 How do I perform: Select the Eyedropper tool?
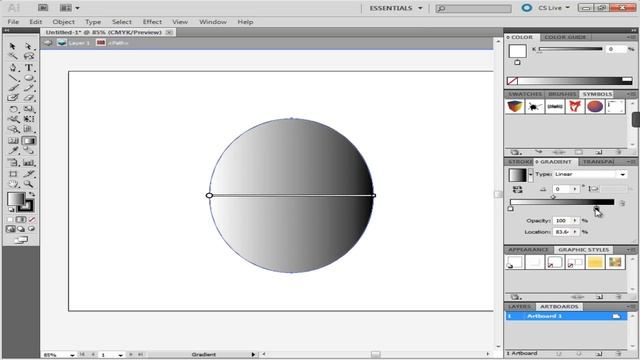pos(13,151)
